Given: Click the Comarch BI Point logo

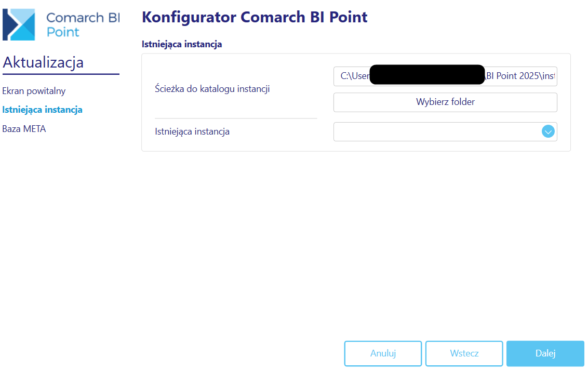Looking at the screenshot, I should point(61,25).
